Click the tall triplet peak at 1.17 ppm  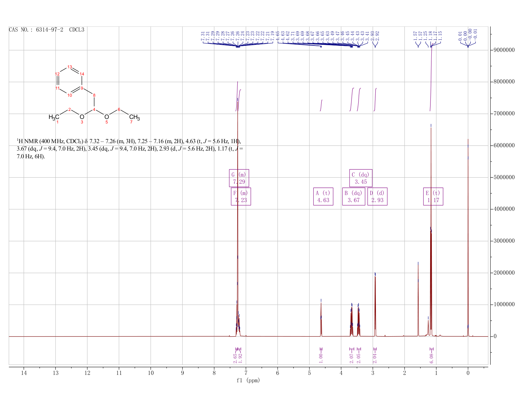(x=431, y=226)
